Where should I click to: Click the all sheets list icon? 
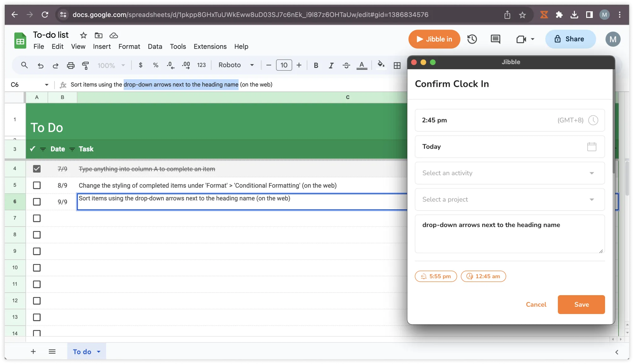tap(52, 351)
